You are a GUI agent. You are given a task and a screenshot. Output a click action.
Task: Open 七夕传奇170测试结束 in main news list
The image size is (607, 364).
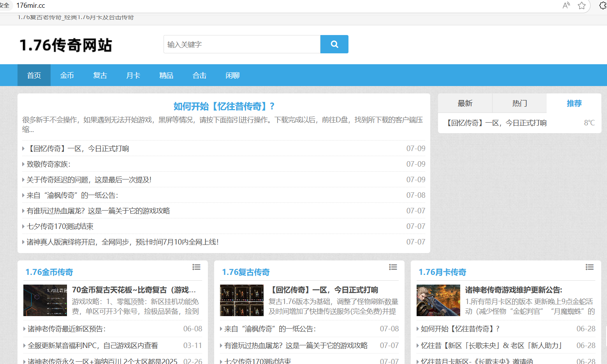pos(60,227)
